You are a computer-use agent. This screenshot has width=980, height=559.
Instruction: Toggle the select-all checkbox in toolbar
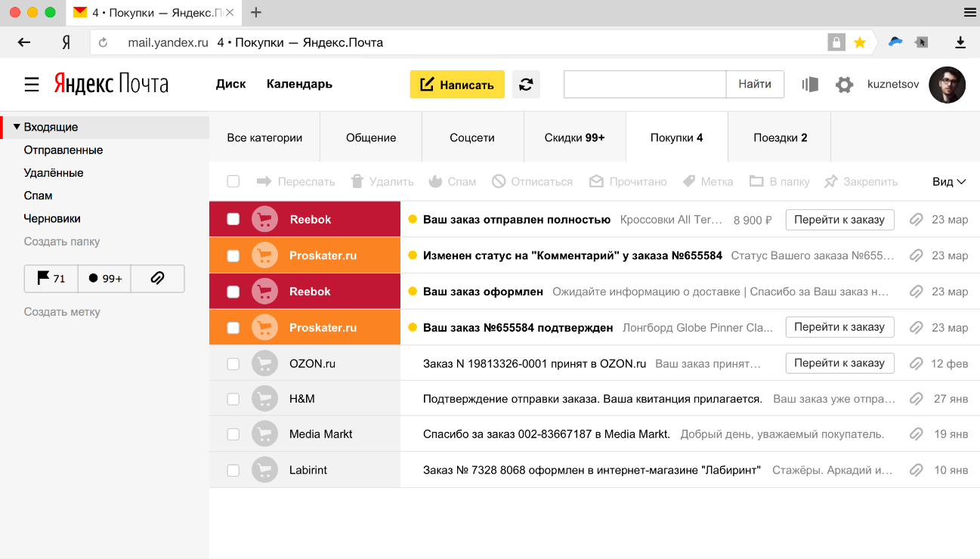(x=233, y=181)
